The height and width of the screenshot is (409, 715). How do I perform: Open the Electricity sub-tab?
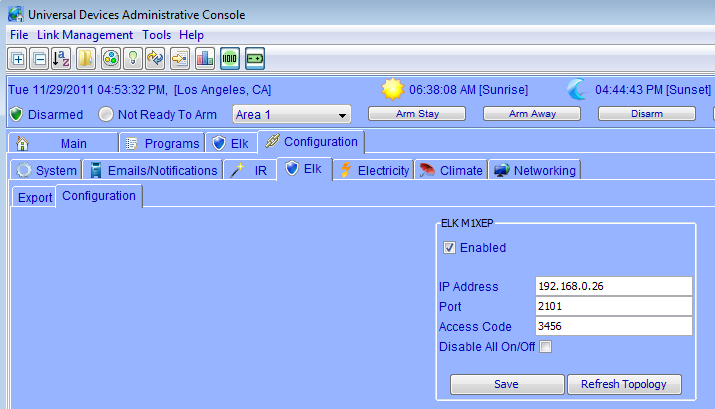coord(373,170)
